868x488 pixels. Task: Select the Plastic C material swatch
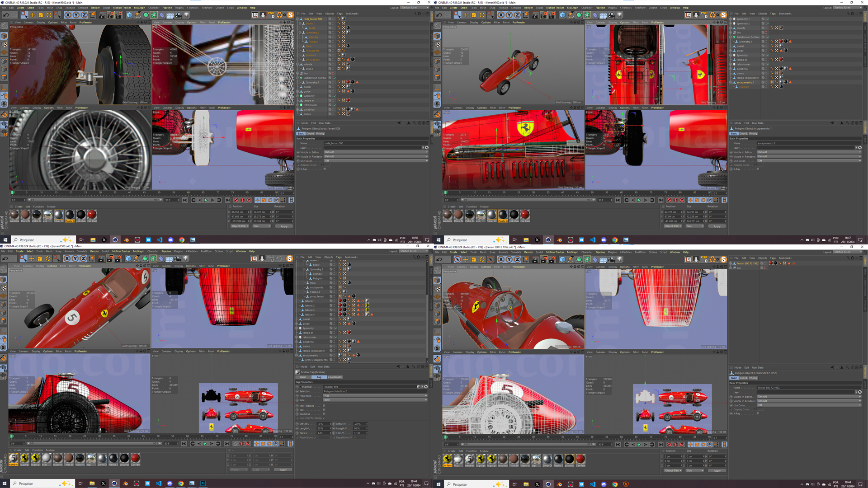click(x=70, y=215)
